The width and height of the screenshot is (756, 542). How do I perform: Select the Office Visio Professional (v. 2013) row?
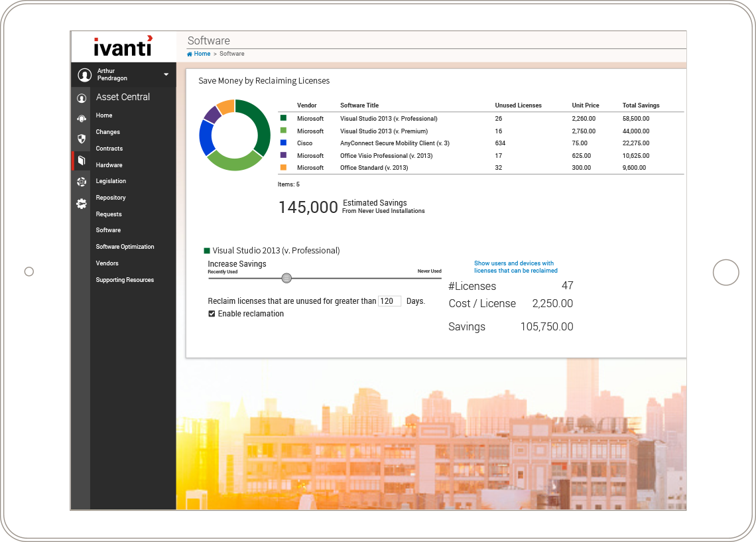[481, 156]
